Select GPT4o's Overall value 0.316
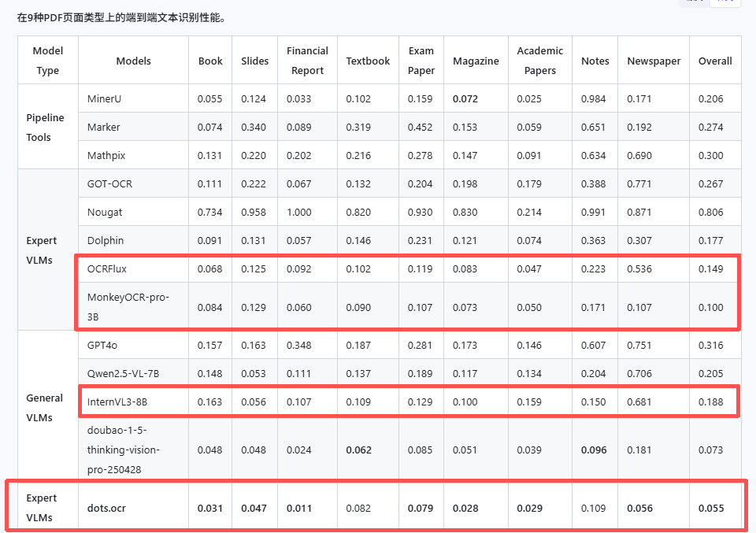Screen dimensions: 756x533 (710, 345)
